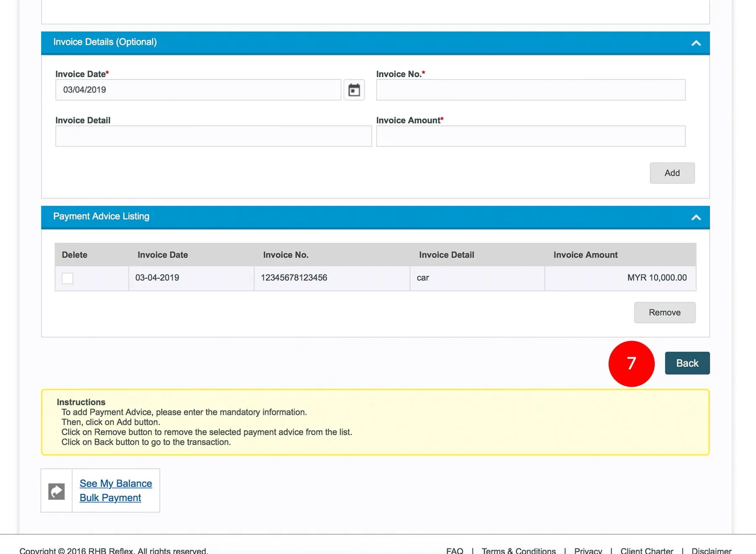View the Disclaimer footer link

point(711,550)
